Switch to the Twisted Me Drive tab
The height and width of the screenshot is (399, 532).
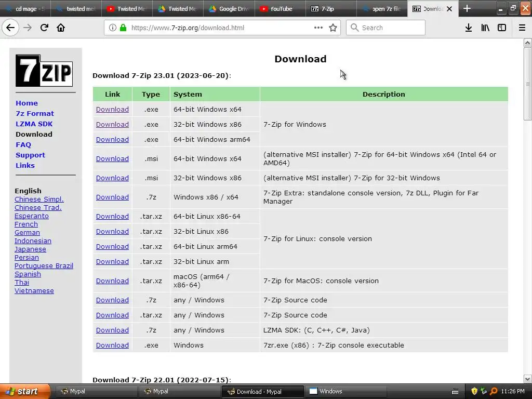pos(178,9)
